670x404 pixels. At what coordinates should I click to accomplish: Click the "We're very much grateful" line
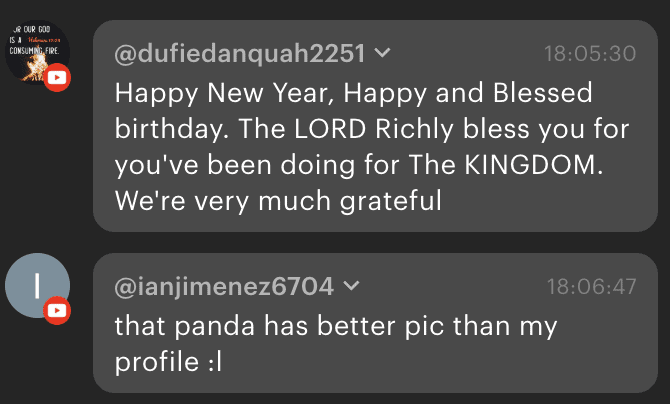pos(278,201)
